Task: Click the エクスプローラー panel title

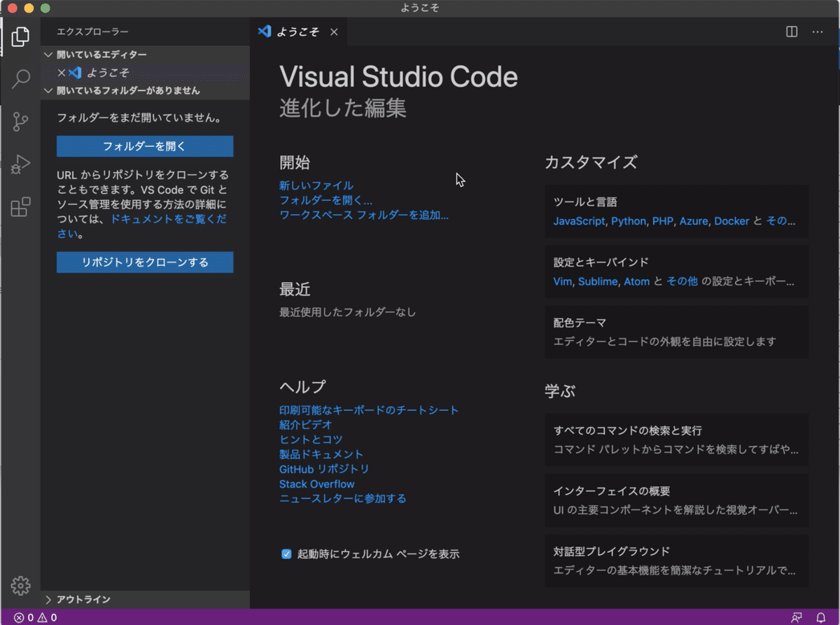Action: coord(92,32)
